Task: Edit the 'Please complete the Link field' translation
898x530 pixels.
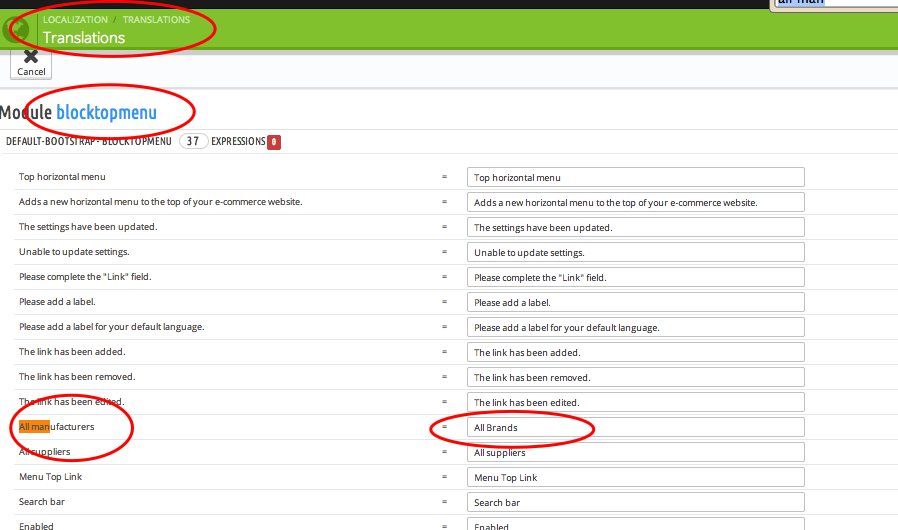Action: (x=636, y=277)
